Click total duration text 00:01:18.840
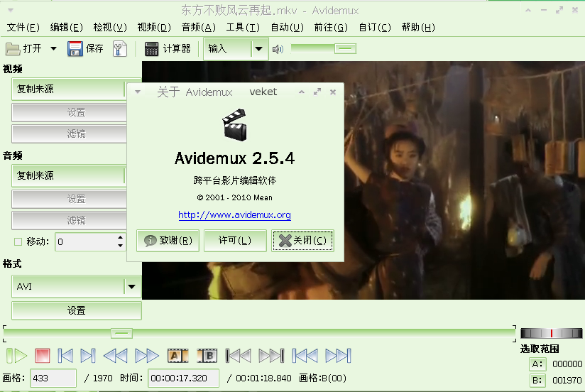The width and height of the screenshot is (585, 392). point(263,379)
